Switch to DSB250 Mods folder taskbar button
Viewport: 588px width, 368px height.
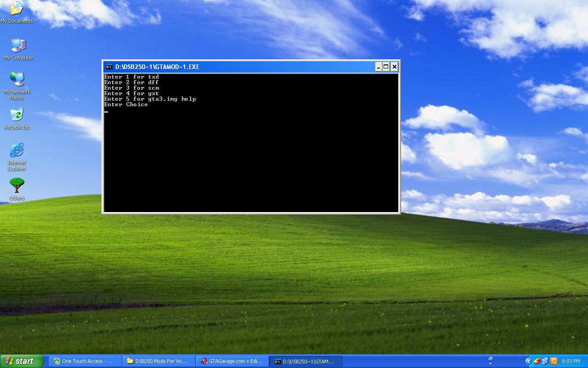click(x=158, y=361)
